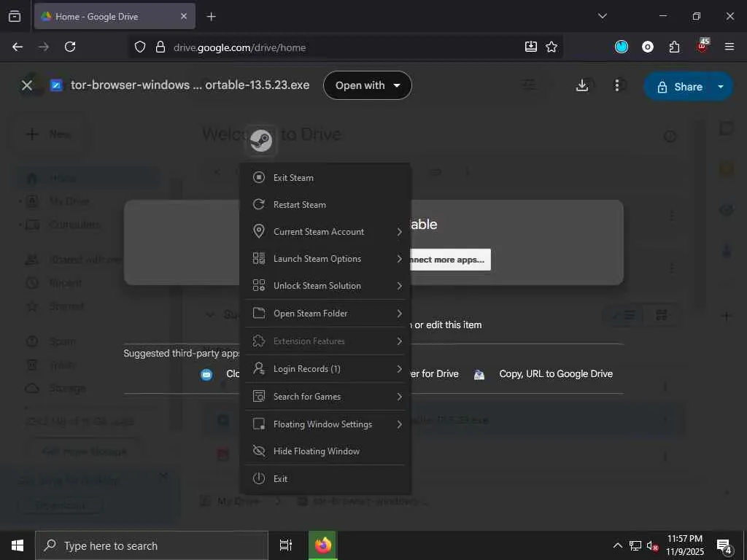Click the Connect more apps button
The height and width of the screenshot is (560, 747).
449,260
